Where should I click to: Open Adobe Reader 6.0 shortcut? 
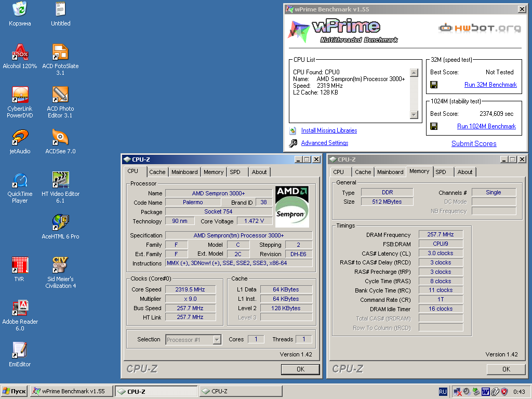20,308
